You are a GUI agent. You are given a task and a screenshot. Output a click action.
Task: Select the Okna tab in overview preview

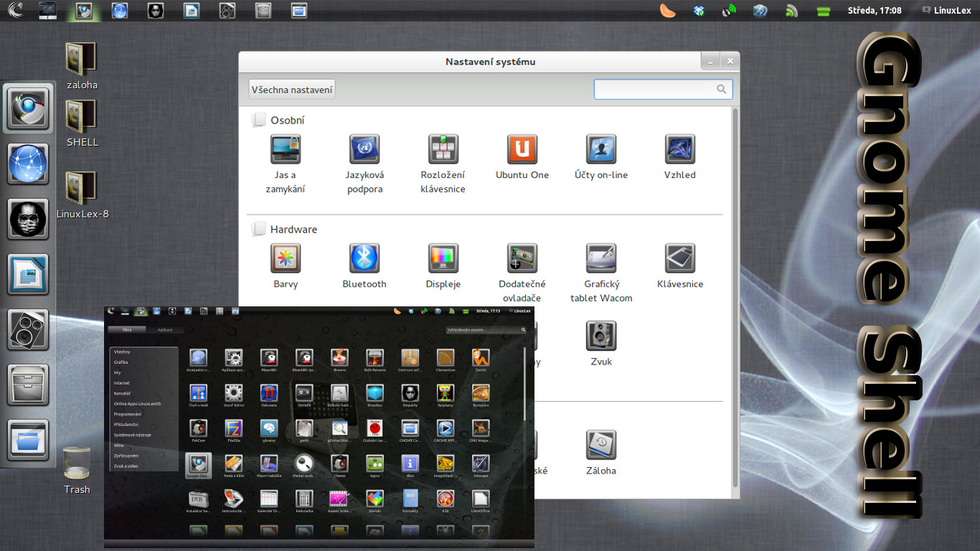127,330
